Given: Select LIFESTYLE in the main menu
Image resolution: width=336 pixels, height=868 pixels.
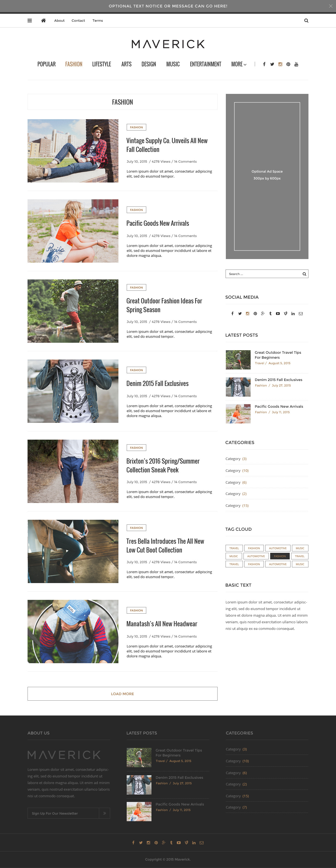Looking at the screenshot, I should pos(101,64).
